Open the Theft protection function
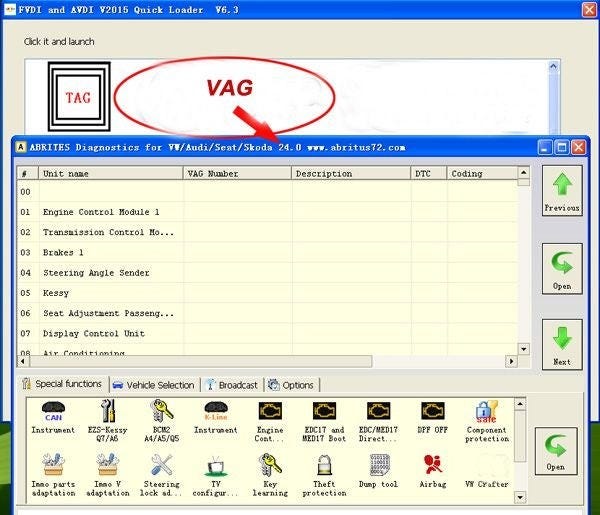This screenshot has height=515, width=600. pyautogui.click(x=324, y=476)
